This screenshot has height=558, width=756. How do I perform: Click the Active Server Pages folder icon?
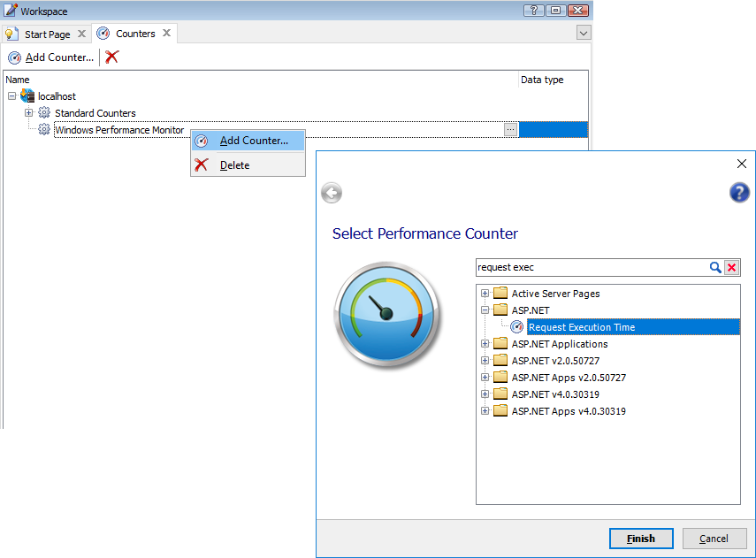(500, 293)
